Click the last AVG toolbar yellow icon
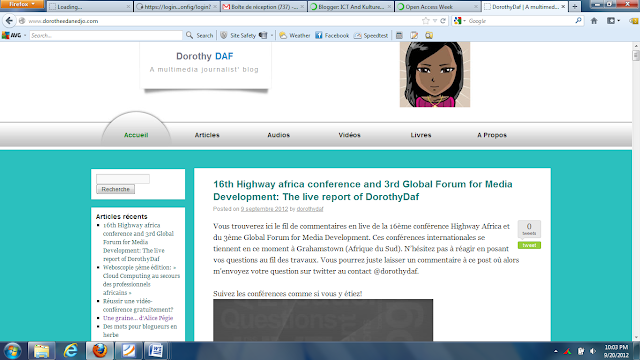 pyautogui.click(x=429, y=36)
